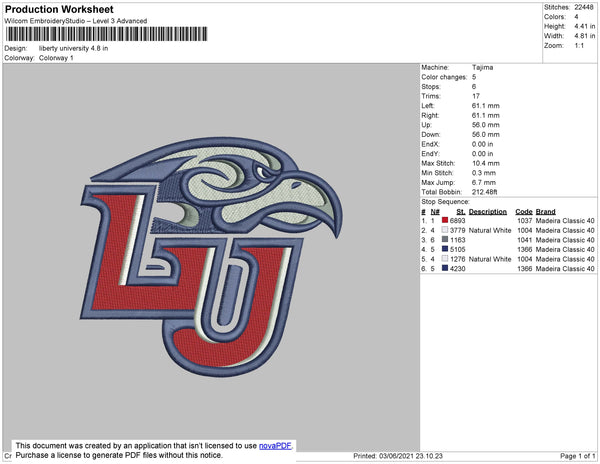Viewport: 600px width, 464px height.
Task: Click the Brand column header
Action: (546, 212)
